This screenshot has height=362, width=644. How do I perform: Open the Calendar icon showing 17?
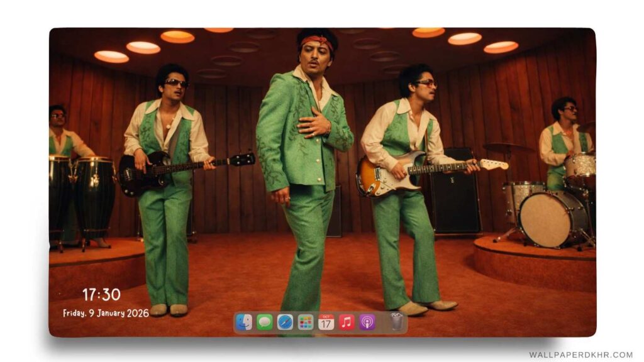[326, 322]
